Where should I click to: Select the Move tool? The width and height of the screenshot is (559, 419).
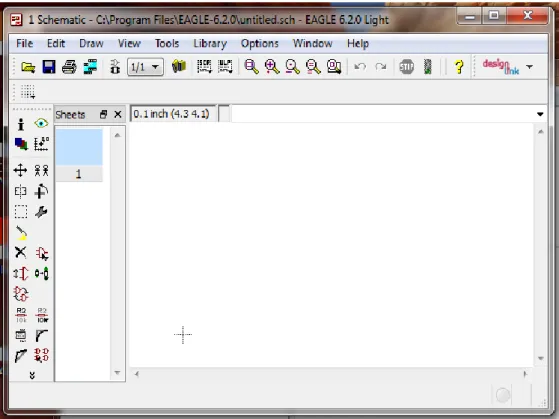[x=20, y=170]
